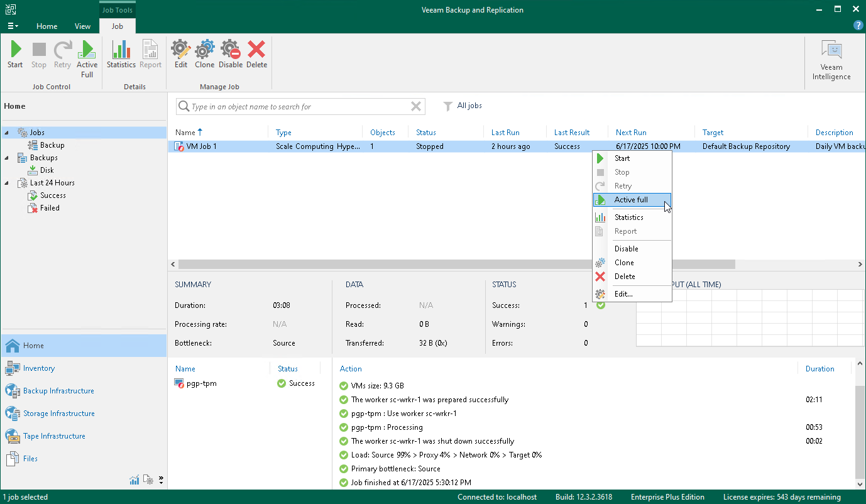866x504 pixels.
Task: Switch to the View ribbon tab
Action: click(83, 26)
